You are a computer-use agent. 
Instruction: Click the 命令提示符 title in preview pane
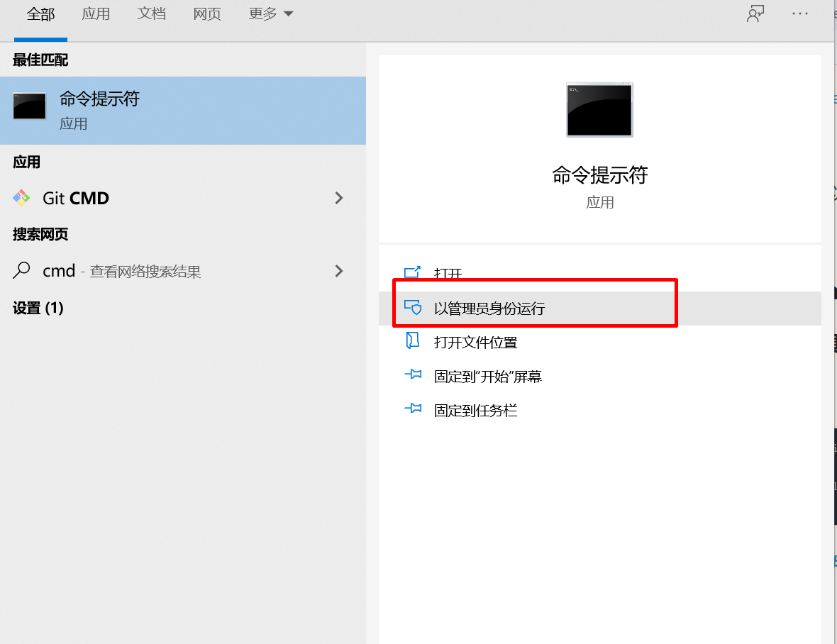coord(600,175)
